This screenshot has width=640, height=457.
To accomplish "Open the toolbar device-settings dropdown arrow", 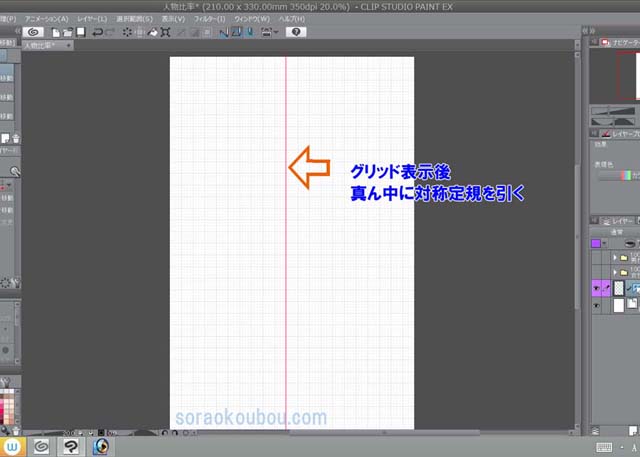I will click(276, 32).
